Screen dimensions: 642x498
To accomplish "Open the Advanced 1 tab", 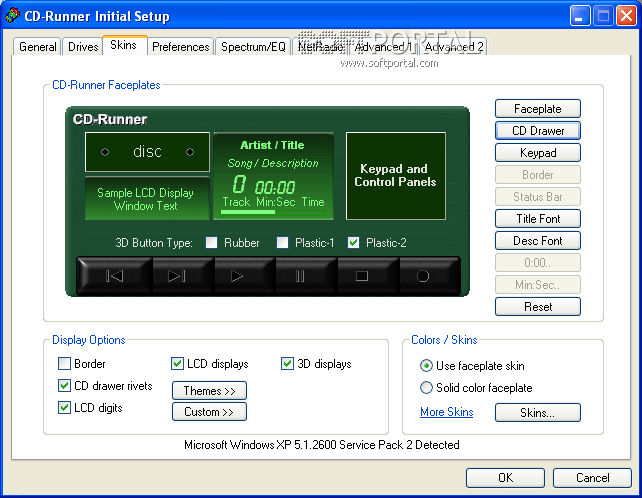I will tap(383, 47).
